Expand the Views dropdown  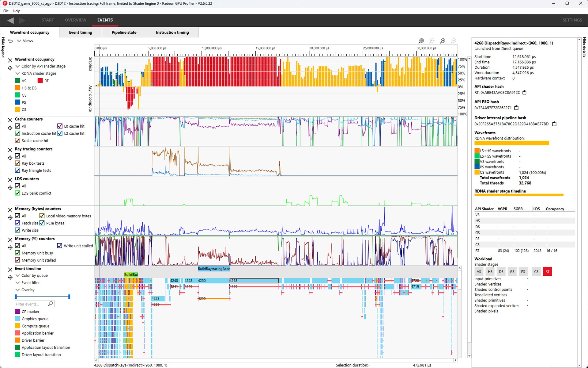(19, 41)
